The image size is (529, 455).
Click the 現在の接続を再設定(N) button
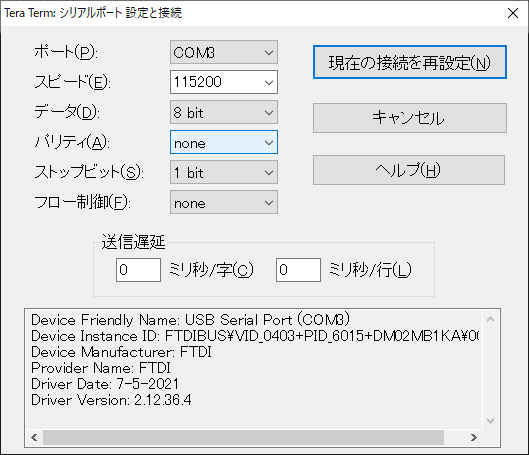click(x=410, y=62)
